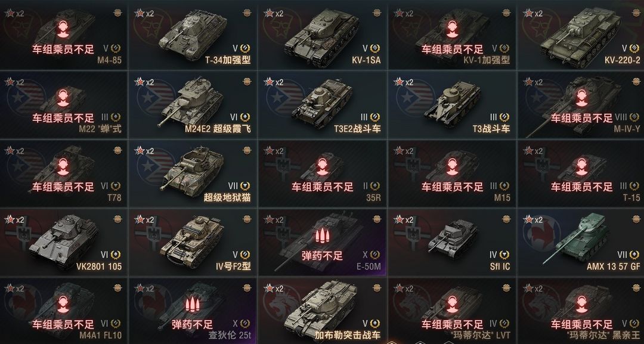
Task: Select the KV-1SA tank
Action: tap(322, 35)
